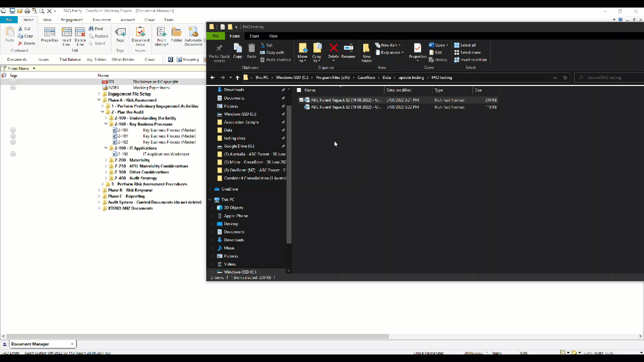Click Windows-SSD (C:) in the address bar
The height and width of the screenshot is (362, 644).
[x=292, y=77]
